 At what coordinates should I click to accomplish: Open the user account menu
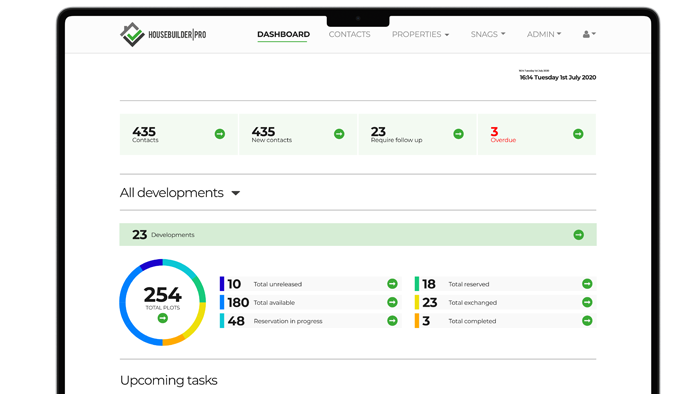pyautogui.click(x=589, y=34)
